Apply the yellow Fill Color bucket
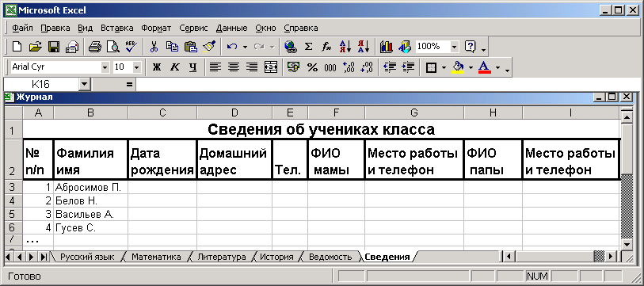 [458, 67]
